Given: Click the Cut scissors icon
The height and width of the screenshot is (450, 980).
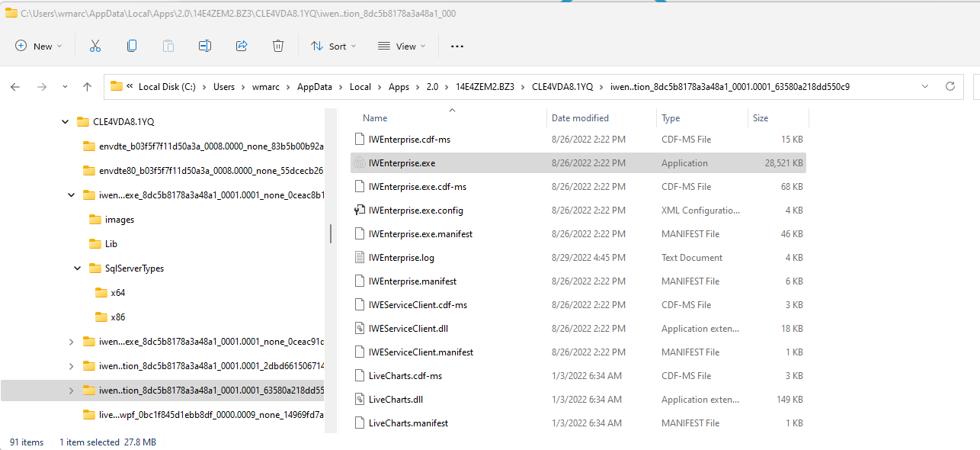Looking at the screenshot, I should (95, 47).
